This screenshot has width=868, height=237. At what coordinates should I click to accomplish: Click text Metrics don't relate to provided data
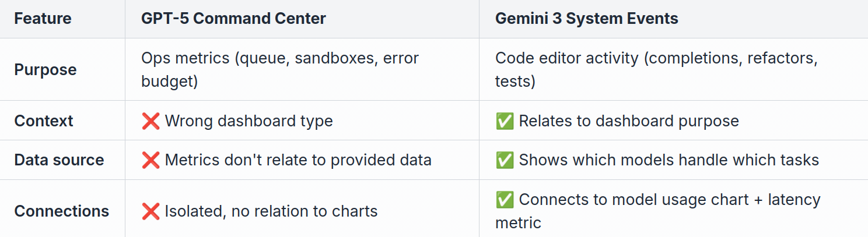tap(298, 160)
